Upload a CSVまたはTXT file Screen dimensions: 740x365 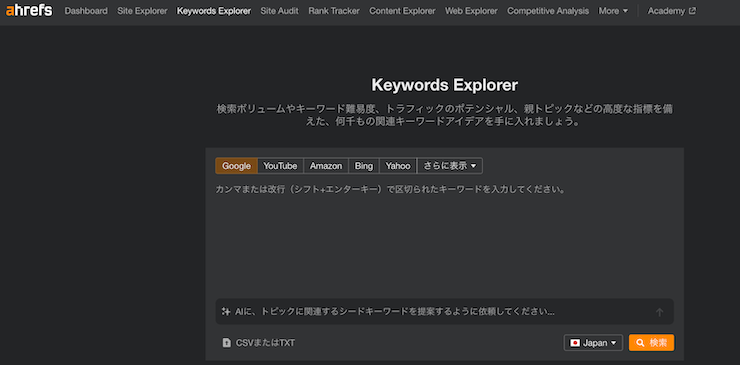tap(259, 343)
